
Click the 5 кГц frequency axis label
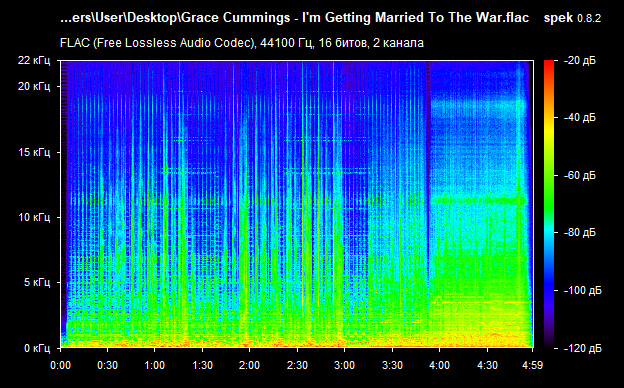coord(37,283)
